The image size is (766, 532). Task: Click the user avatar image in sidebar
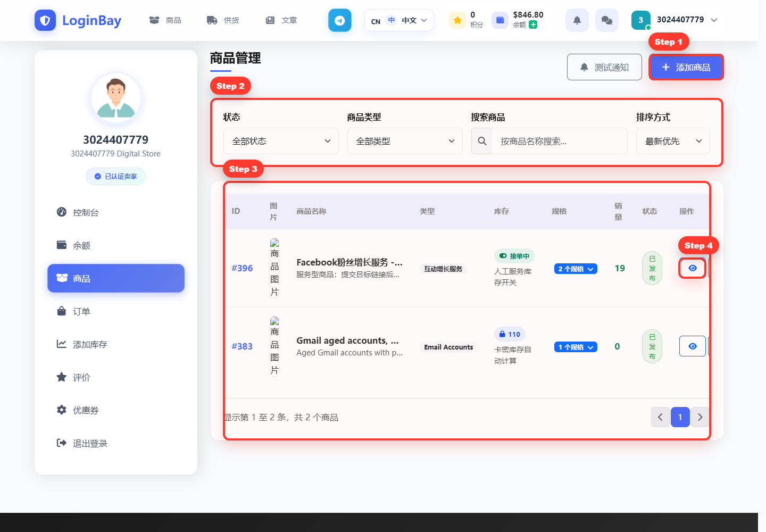(116, 98)
